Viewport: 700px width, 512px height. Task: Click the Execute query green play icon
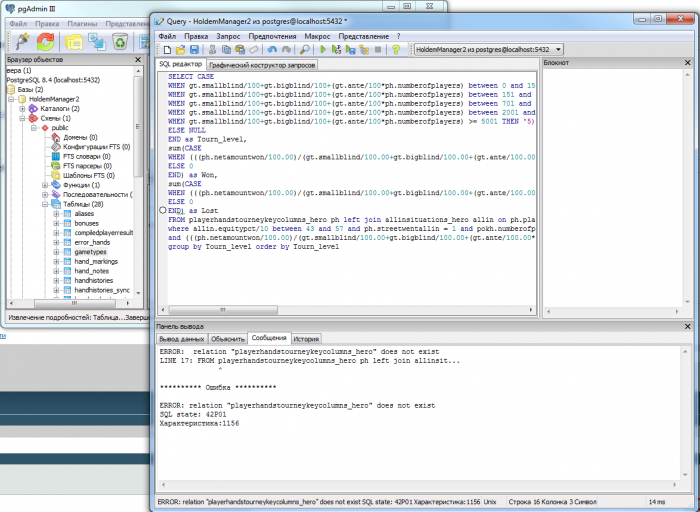click(x=324, y=49)
